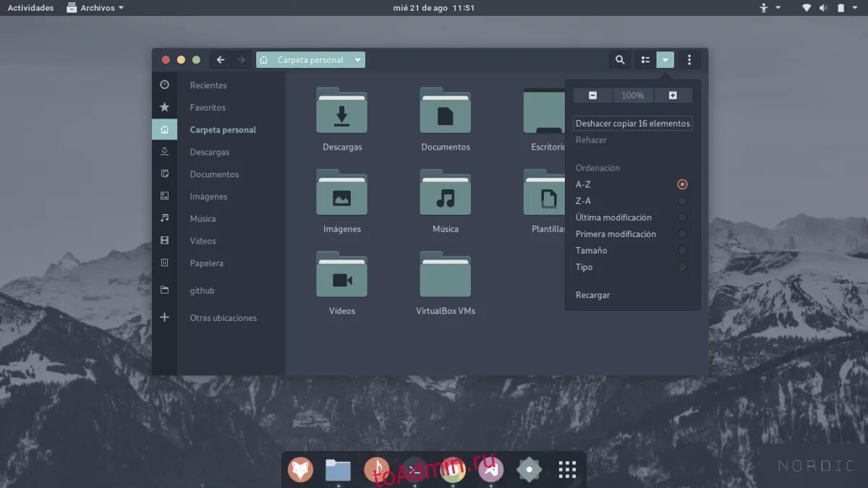Expand the Carpeta personal path dropdown
868x488 pixels.
click(x=357, y=60)
